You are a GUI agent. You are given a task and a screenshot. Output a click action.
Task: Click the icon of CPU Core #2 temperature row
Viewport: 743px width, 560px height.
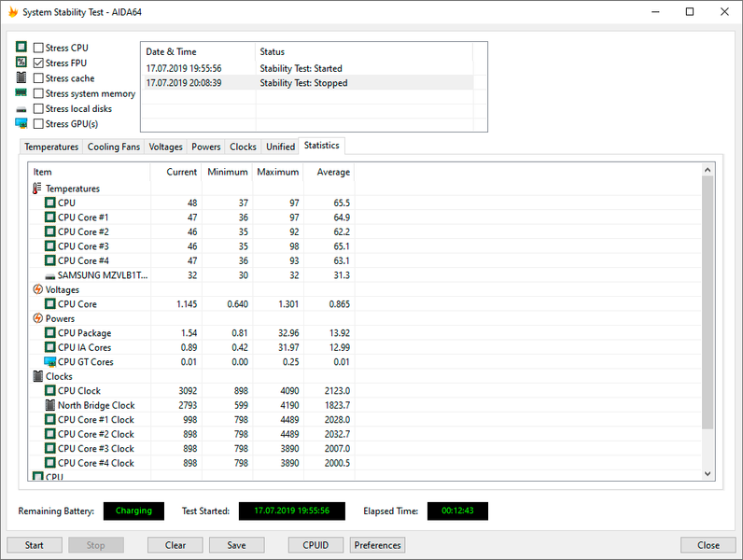[x=50, y=231]
